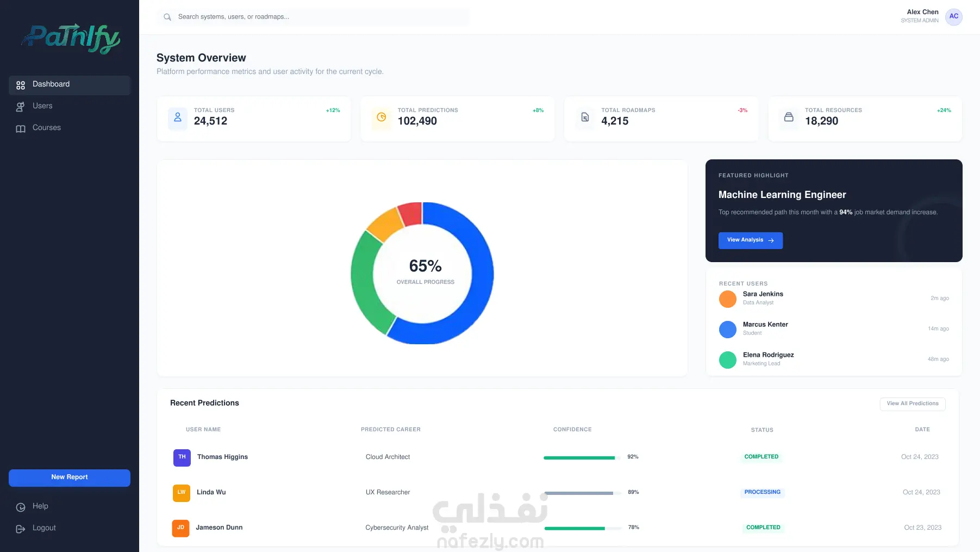Click the Total Predictions clock icon
Screen dimensions: 980x552
pyautogui.click(x=382, y=117)
